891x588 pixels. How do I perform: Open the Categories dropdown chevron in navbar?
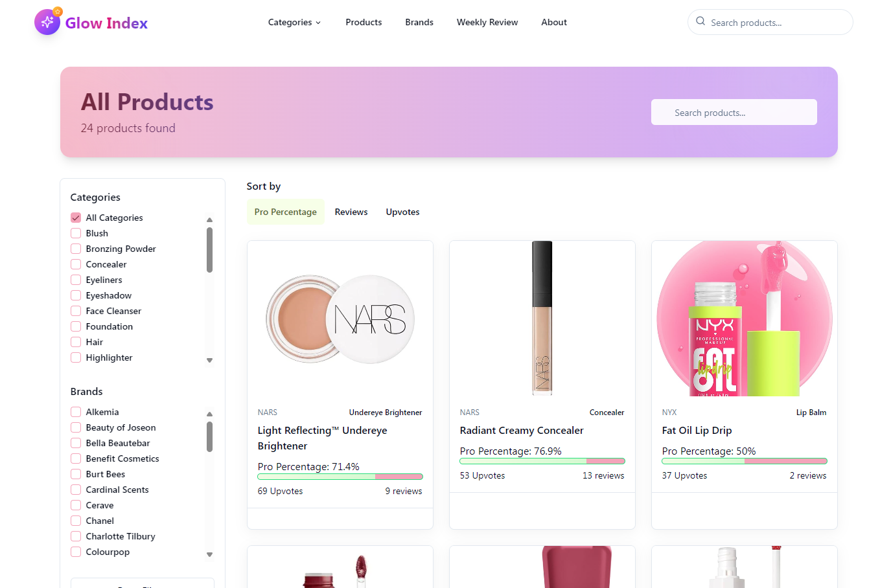click(318, 23)
